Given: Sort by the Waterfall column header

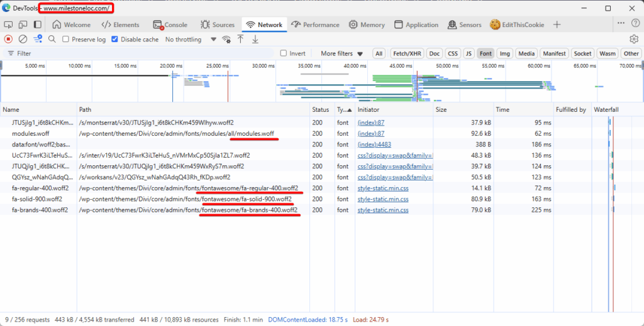Looking at the screenshot, I should pyautogui.click(x=618, y=109).
